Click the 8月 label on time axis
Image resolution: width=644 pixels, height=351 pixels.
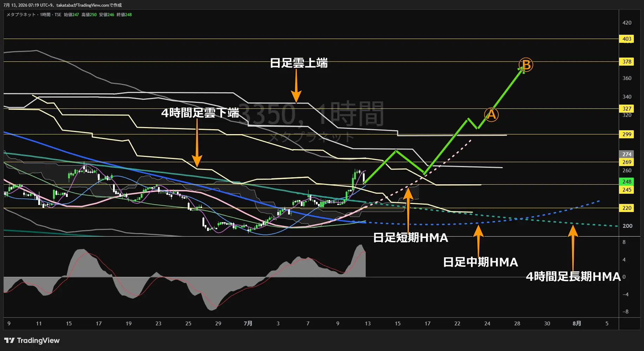[577, 323]
